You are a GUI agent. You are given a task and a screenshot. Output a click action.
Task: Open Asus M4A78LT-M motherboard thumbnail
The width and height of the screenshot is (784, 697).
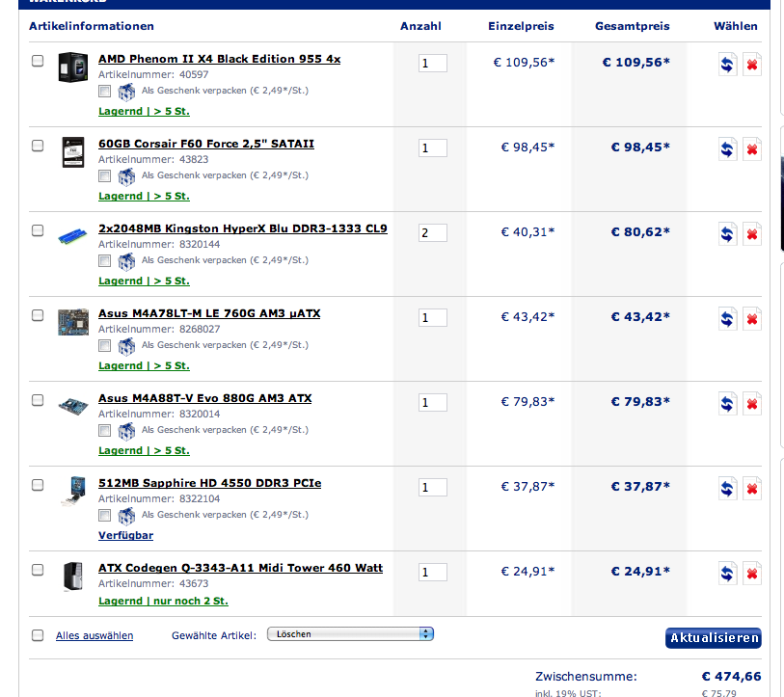[73, 321]
